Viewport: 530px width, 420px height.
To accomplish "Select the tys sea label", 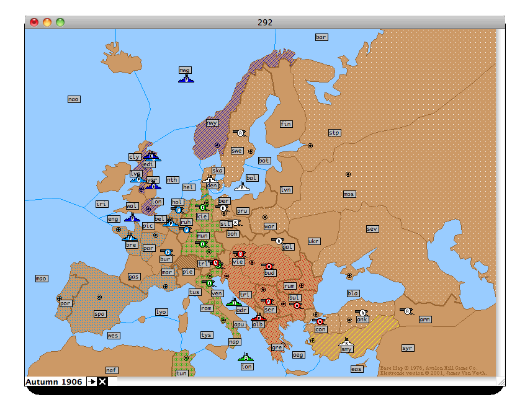I will (x=206, y=334).
